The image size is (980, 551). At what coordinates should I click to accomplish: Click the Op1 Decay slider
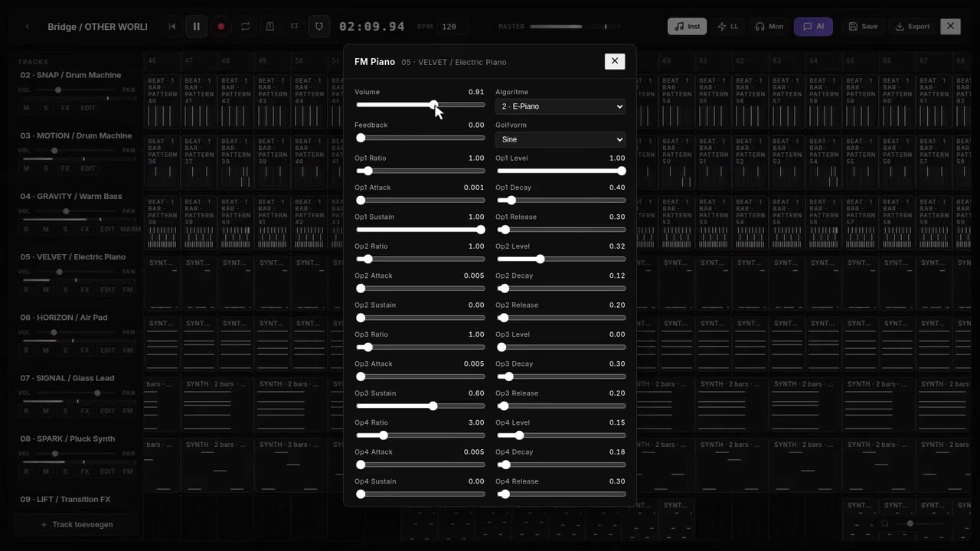(561, 201)
